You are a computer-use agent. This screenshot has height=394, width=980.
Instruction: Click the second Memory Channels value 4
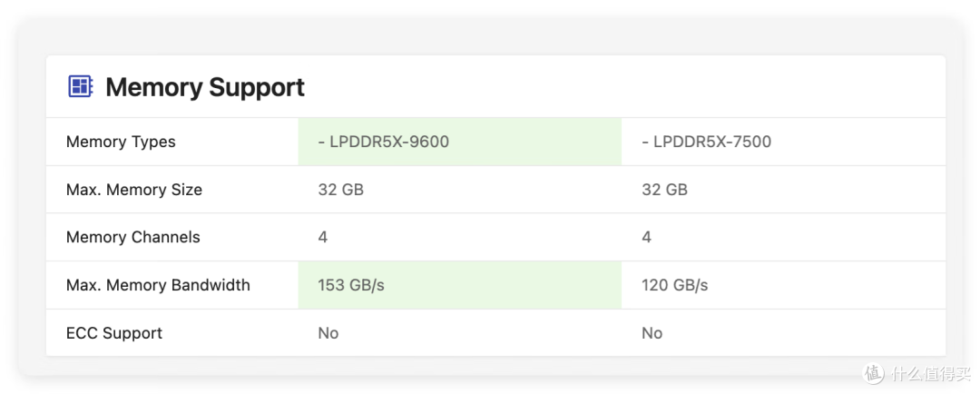(646, 238)
